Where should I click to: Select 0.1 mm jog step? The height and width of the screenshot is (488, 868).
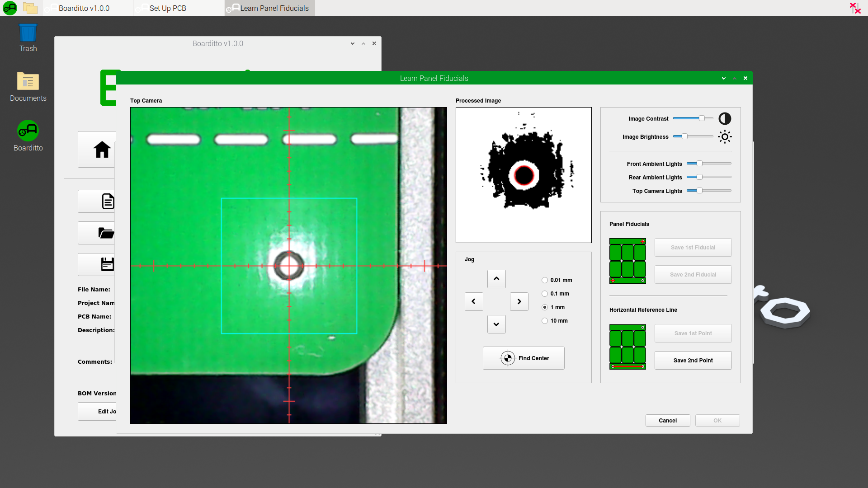point(545,294)
